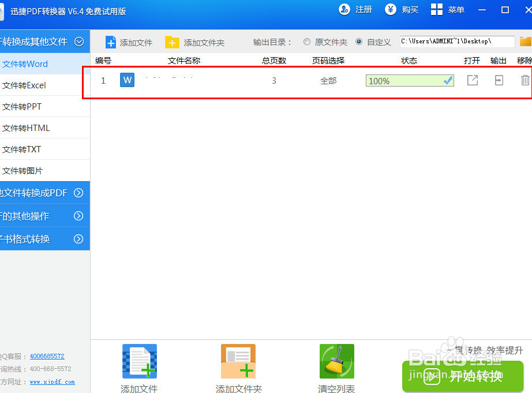The height and width of the screenshot is (393, 532).
Task: Click 全部 page selection in row 1
Action: (x=328, y=81)
